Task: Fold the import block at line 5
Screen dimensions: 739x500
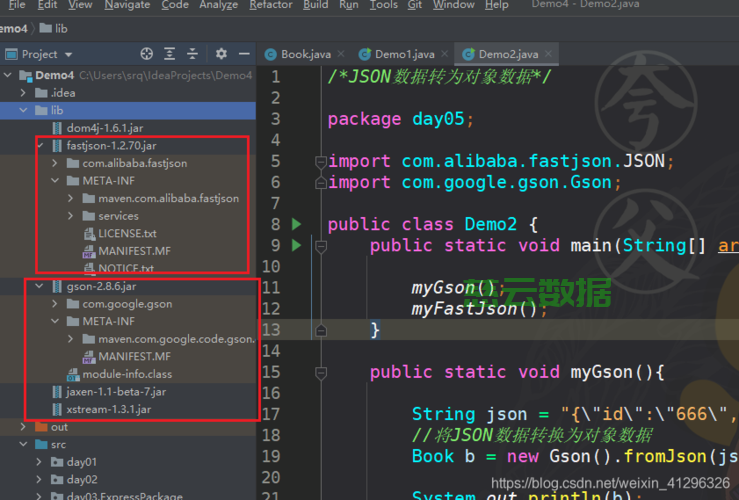Action: point(320,161)
